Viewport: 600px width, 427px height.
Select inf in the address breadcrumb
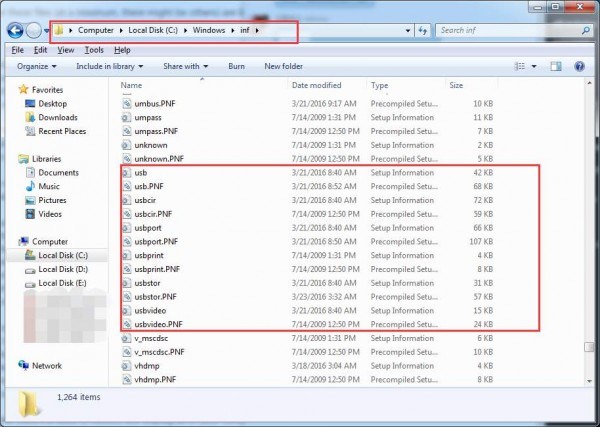pos(245,30)
